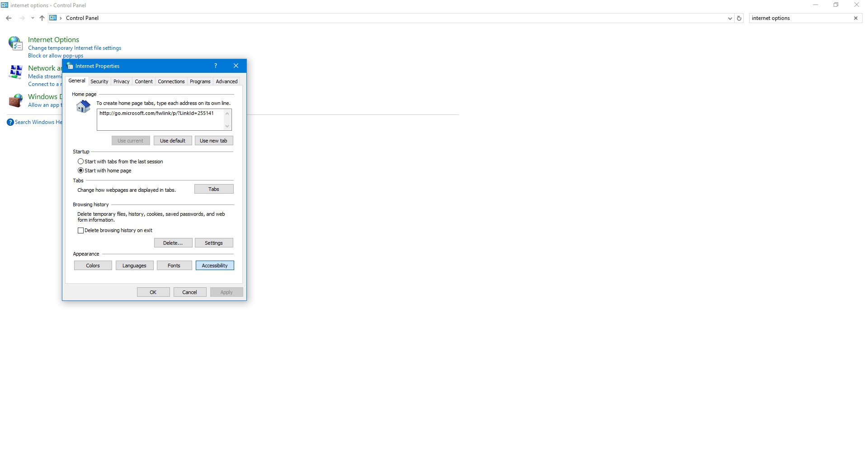Click the Use current button

[131, 141]
